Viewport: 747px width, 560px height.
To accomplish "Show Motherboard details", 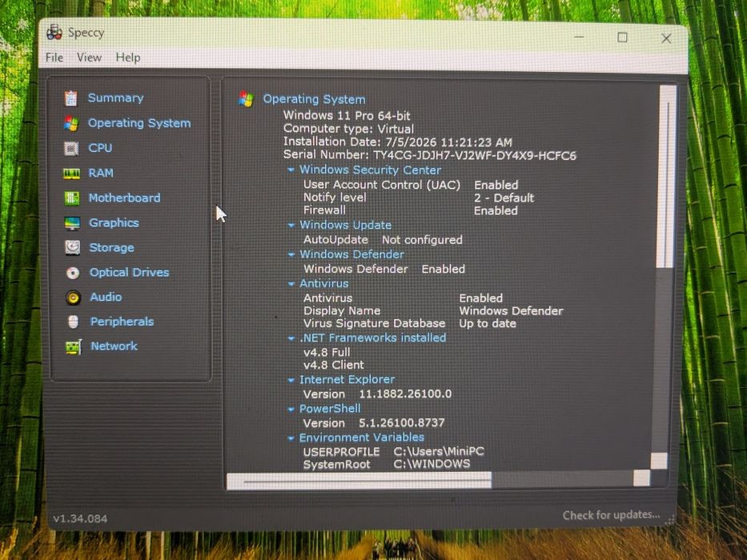I will coord(124,198).
